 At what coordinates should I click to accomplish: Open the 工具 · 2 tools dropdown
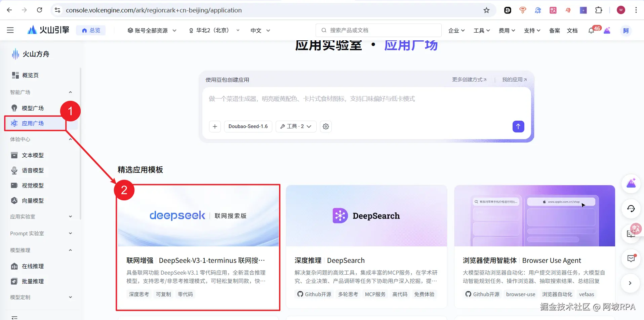[x=296, y=126]
